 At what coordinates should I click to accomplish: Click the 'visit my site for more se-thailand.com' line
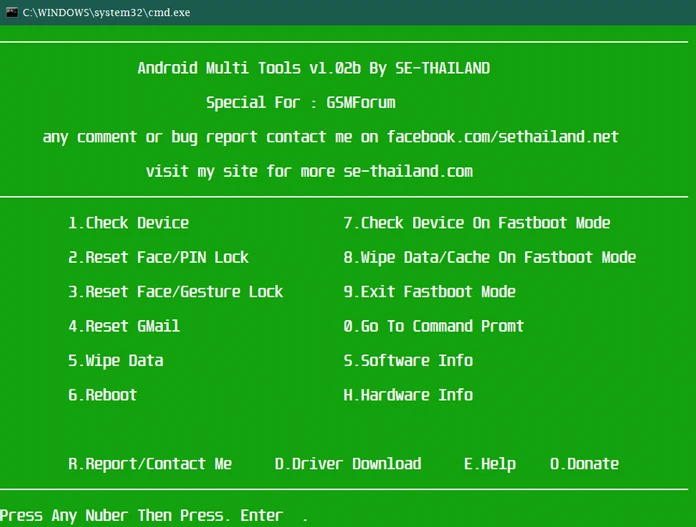[x=309, y=171]
